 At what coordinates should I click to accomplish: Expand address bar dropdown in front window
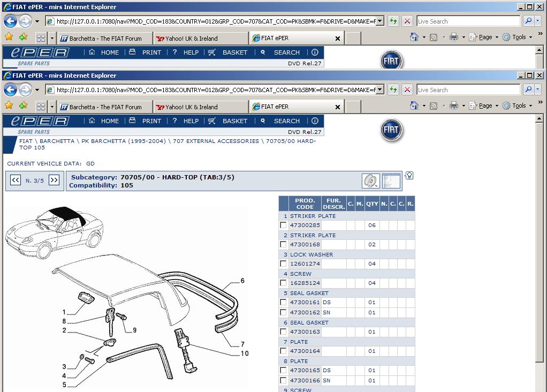(380, 90)
